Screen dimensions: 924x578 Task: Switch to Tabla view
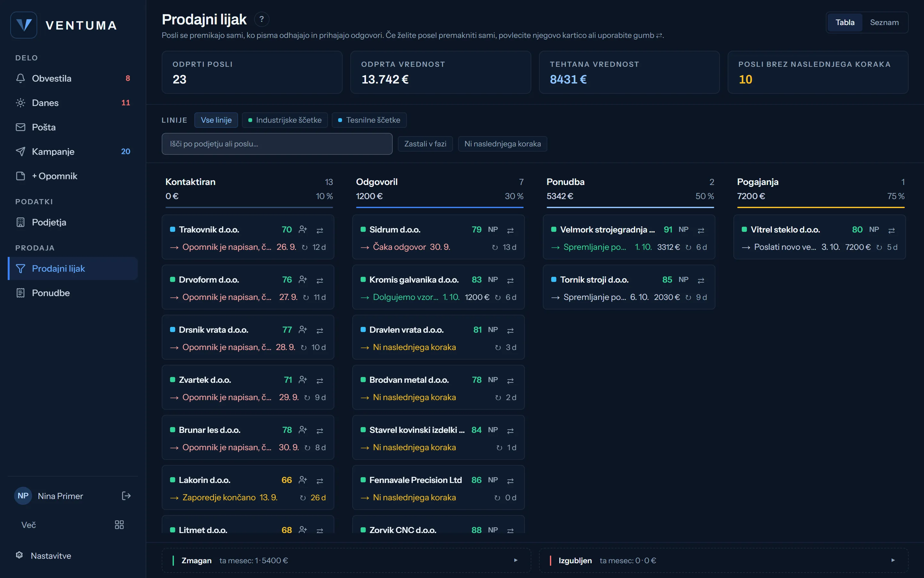pos(844,22)
